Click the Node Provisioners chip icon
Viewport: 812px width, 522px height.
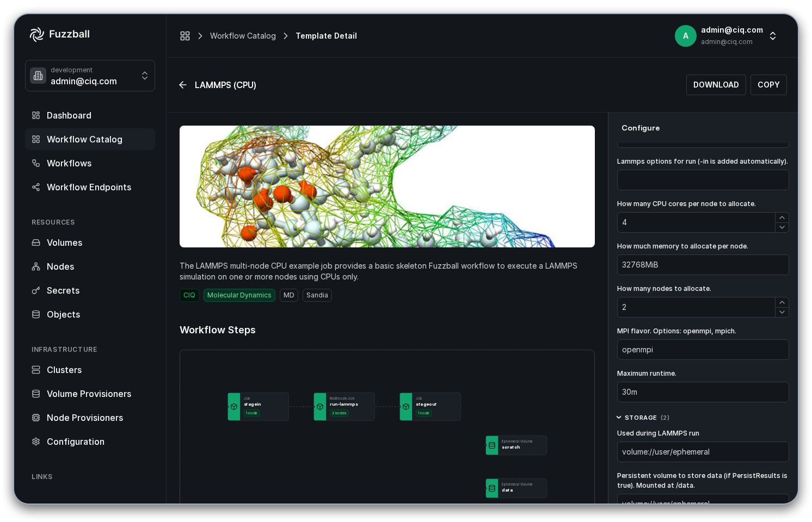36,418
